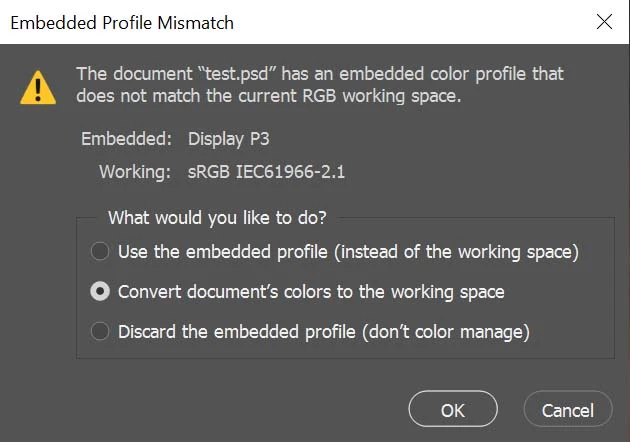Click the 'colors to the working space' label text
The width and height of the screenshot is (630, 442).
pos(394,292)
